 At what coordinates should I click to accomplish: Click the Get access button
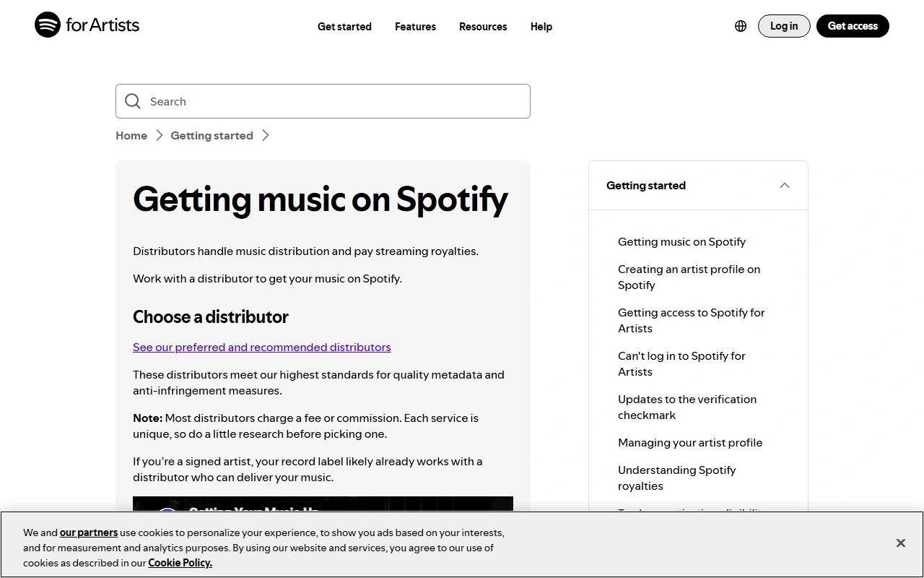[853, 26]
